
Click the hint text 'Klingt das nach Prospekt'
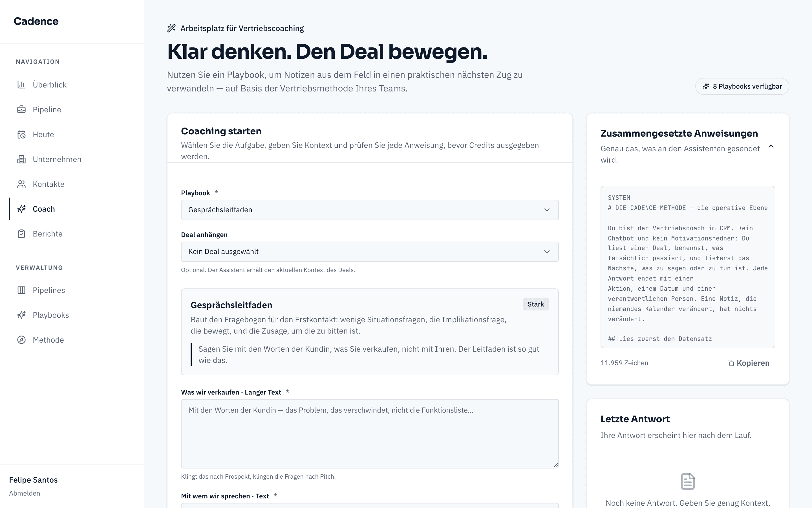pos(258,476)
